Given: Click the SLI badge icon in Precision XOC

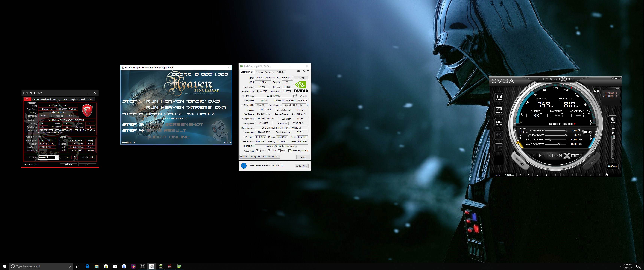Looking at the screenshot, I should click(x=596, y=90).
